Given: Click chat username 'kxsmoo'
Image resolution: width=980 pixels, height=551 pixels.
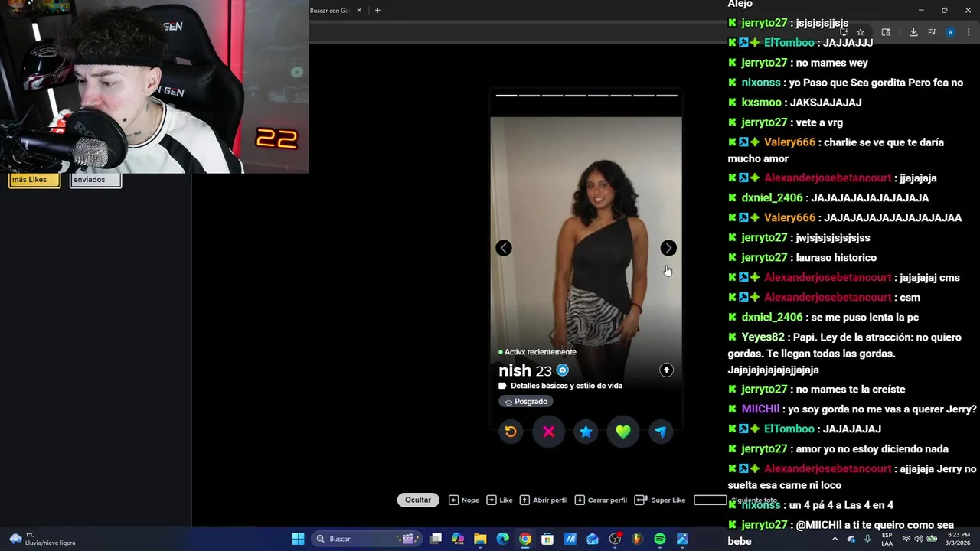Looking at the screenshot, I should [761, 103].
